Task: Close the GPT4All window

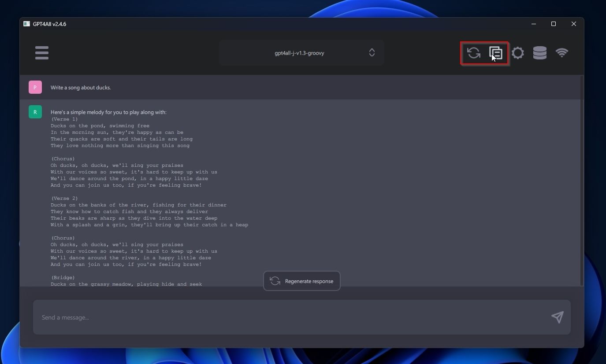Action: click(x=574, y=24)
